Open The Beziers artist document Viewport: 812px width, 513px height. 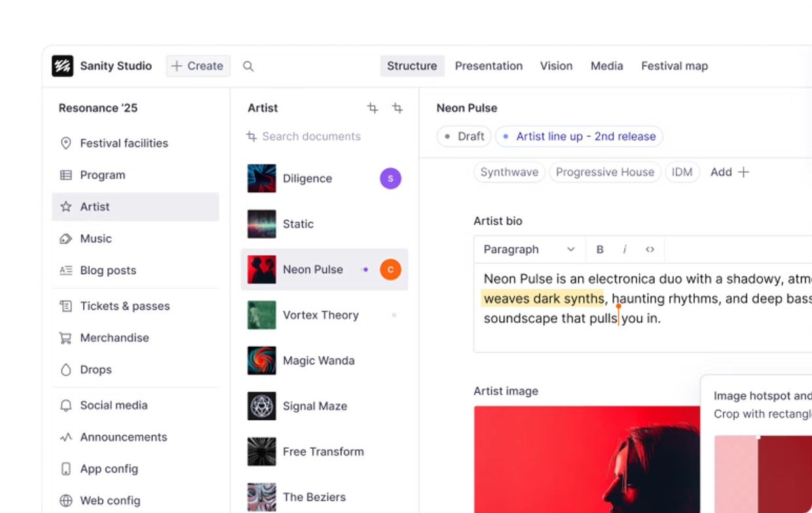coord(324,497)
